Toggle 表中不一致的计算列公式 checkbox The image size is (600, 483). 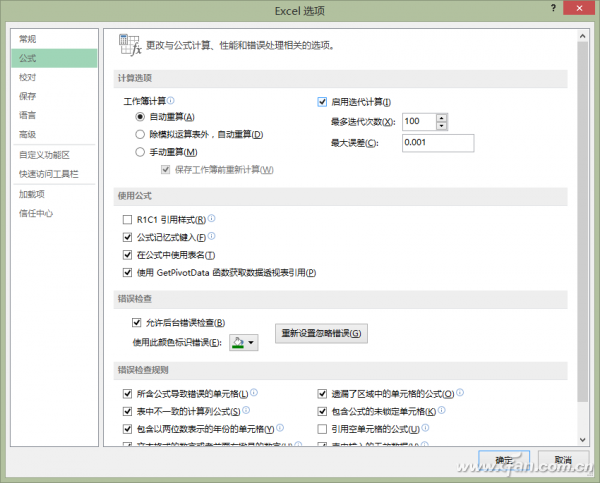tap(127, 411)
